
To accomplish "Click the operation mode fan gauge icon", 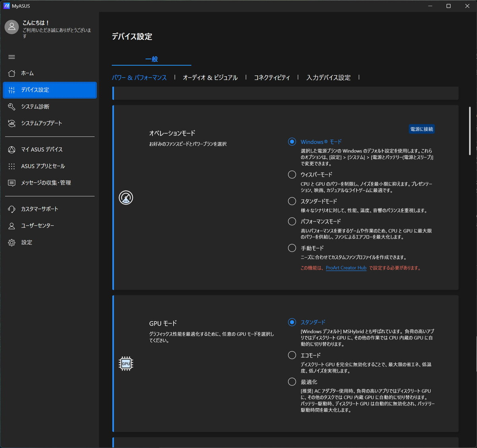I will [126, 198].
